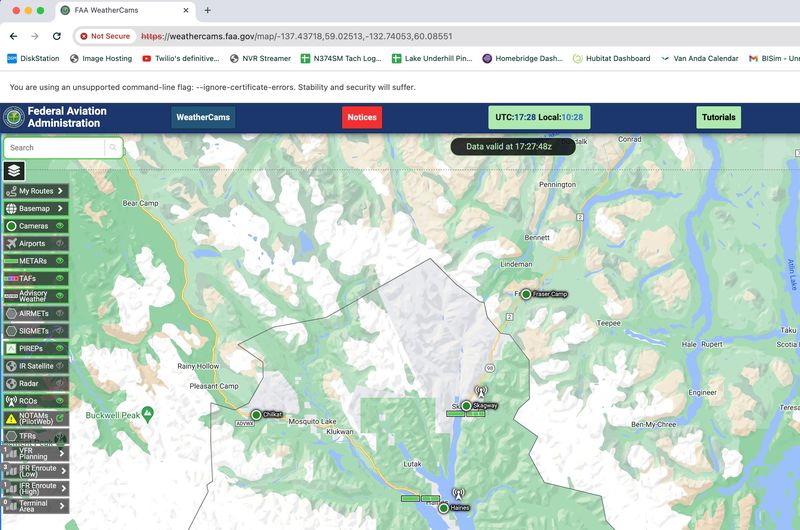Toggle SIGMETs layer visibility eye
This screenshot has width=800, height=530.
coord(60,331)
